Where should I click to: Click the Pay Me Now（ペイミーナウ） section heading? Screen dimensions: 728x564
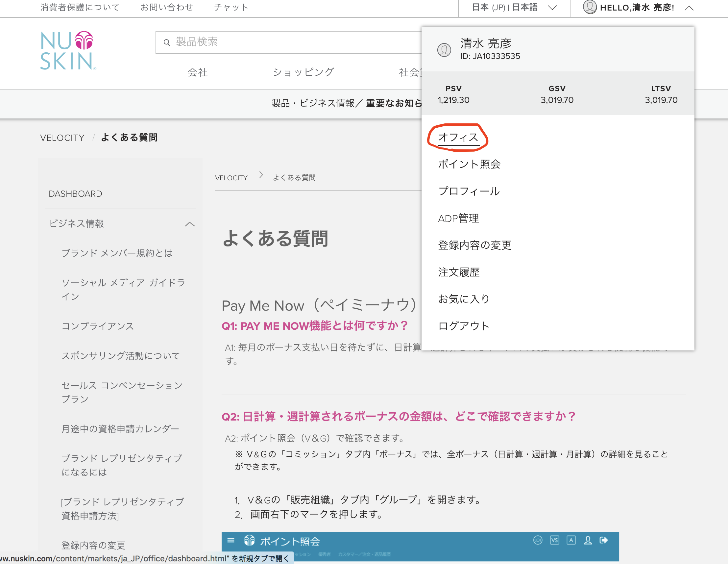[319, 305]
